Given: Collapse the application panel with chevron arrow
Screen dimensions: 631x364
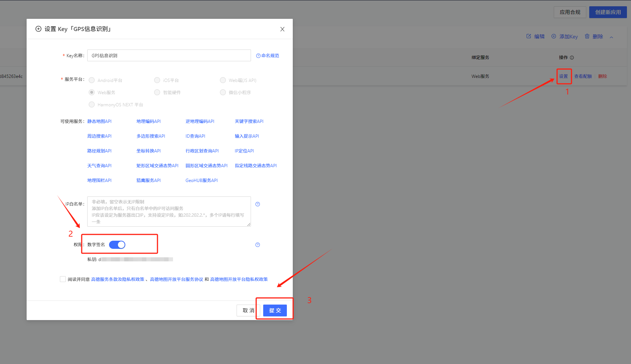Looking at the screenshot, I should 611,37.
